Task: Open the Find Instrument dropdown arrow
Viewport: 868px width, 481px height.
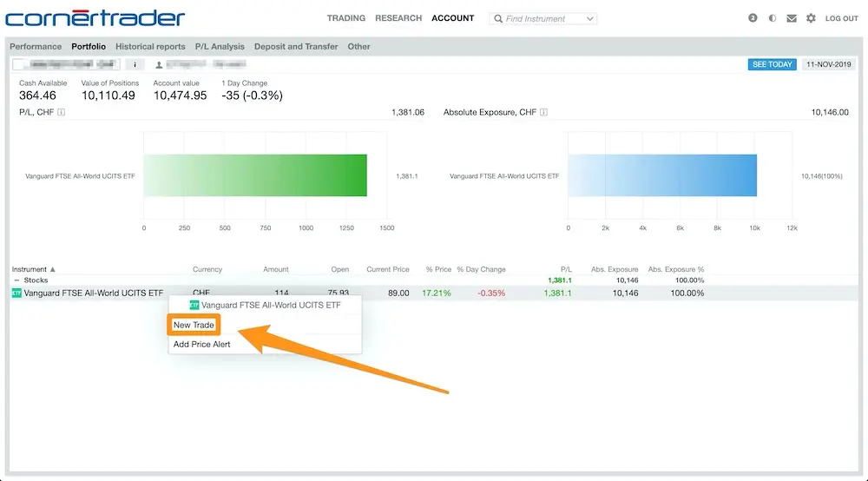Action: 590,19
